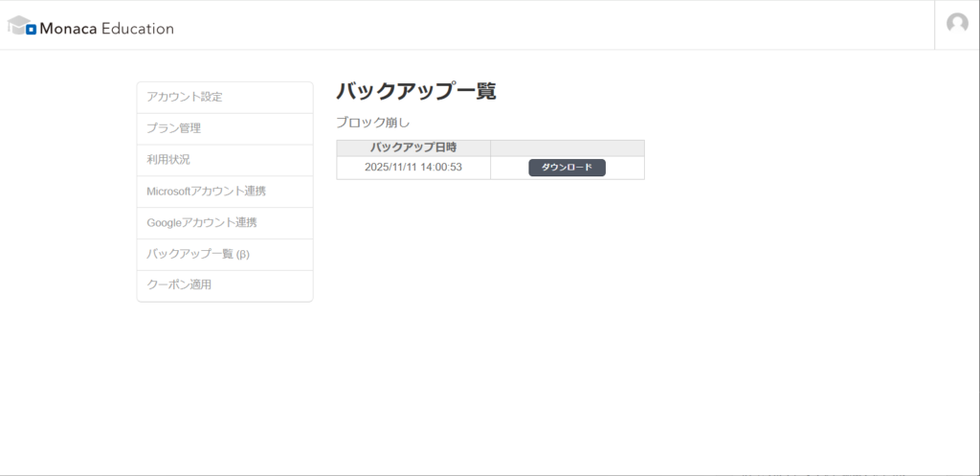Click the blank header cell above ダウンロード
The width and height of the screenshot is (980, 476).
tap(567, 147)
